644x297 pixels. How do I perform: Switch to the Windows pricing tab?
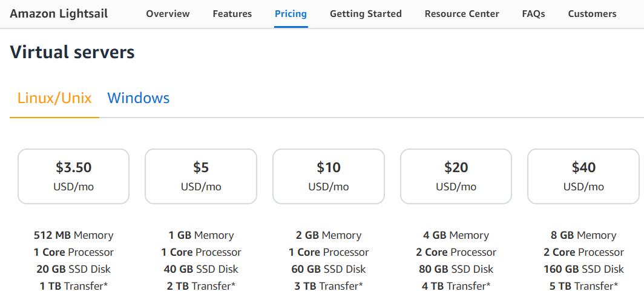point(139,98)
